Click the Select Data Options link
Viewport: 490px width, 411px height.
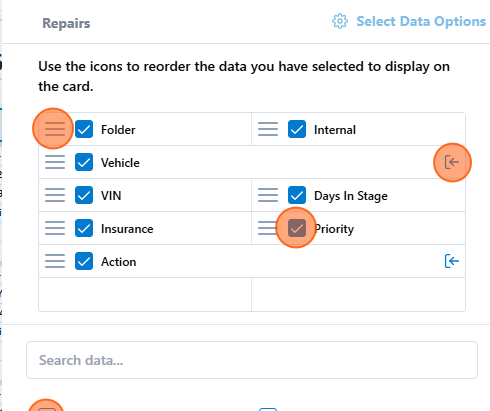[421, 21]
